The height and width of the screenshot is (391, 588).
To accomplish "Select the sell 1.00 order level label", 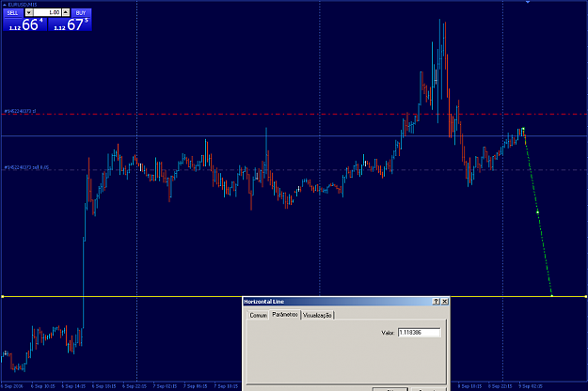I will point(26,167).
